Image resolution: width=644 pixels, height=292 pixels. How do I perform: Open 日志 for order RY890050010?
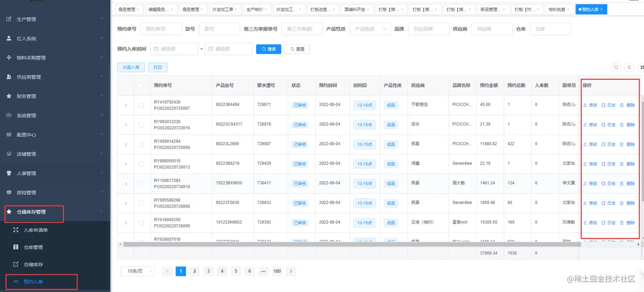click(x=608, y=164)
